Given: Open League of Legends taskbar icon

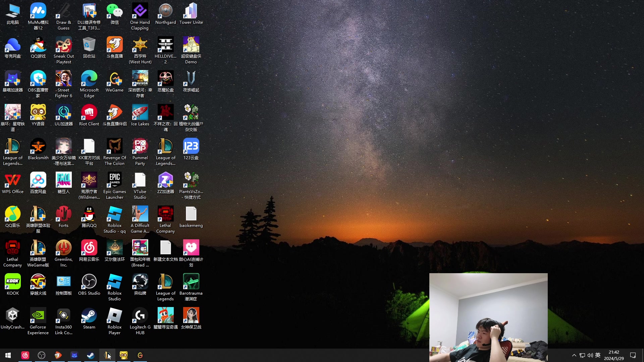Looking at the screenshot, I should coord(107,355).
